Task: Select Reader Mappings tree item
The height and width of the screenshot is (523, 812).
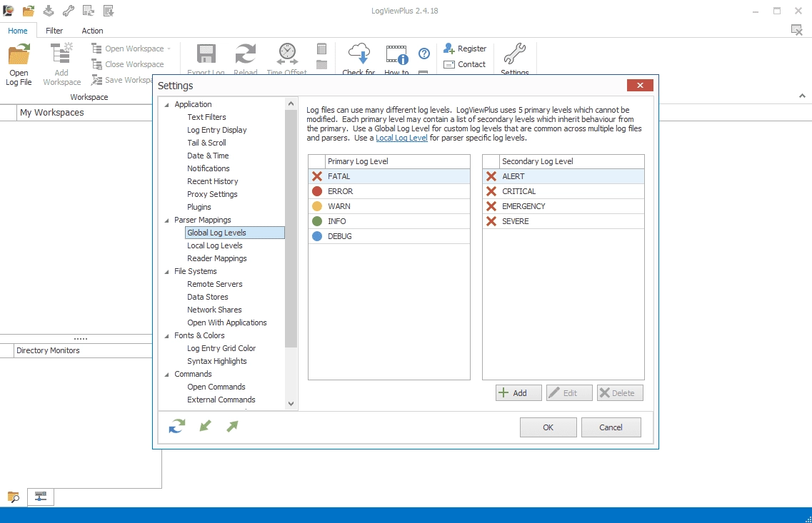Action: pos(217,259)
